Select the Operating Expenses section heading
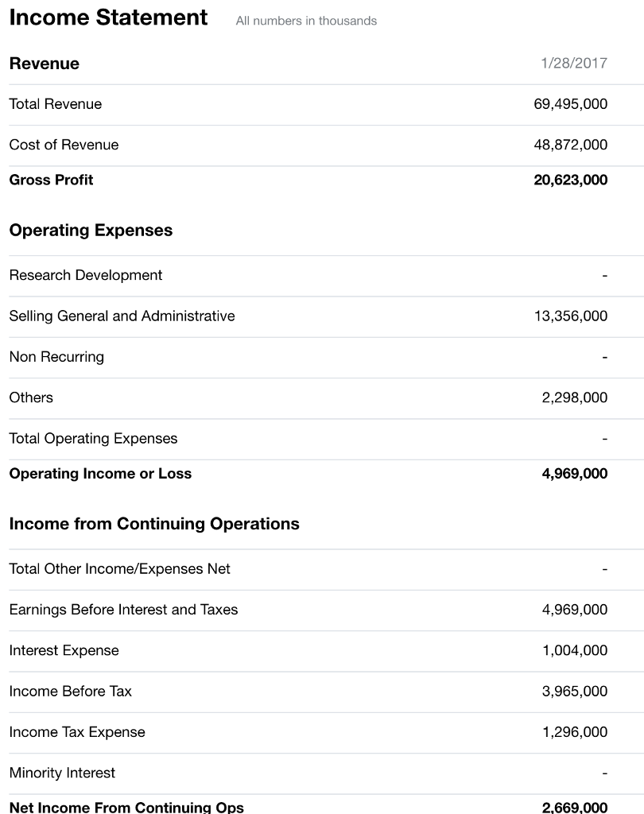This screenshot has width=644, height=814. coord(91,231)
